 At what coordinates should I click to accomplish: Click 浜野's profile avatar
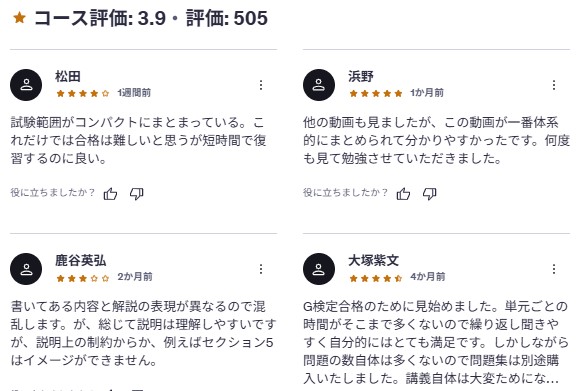point(319,85)
